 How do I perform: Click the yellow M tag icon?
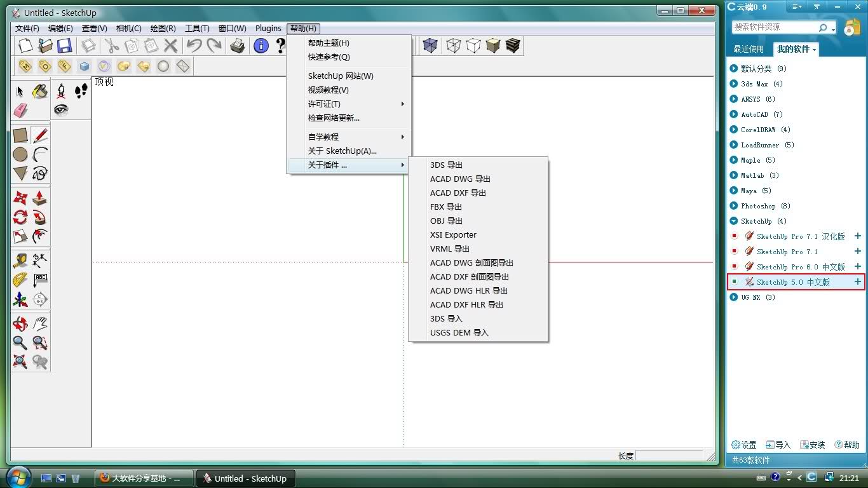coord(25,66)
